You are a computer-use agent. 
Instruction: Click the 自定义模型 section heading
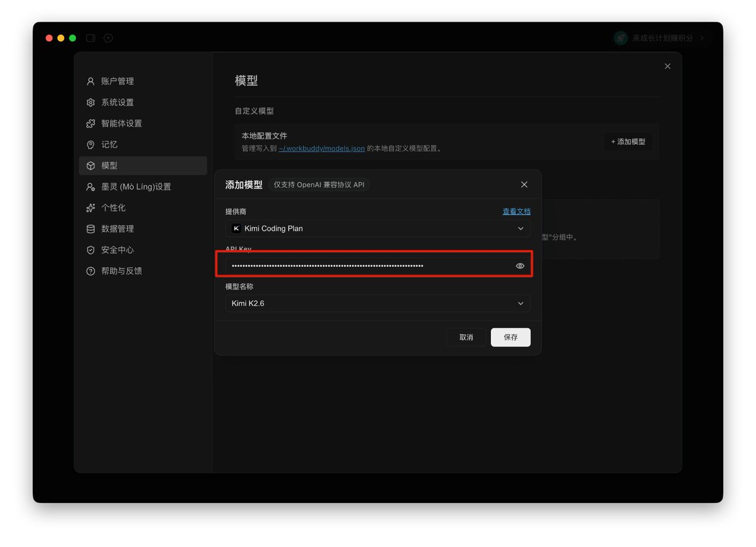point(255,111)
